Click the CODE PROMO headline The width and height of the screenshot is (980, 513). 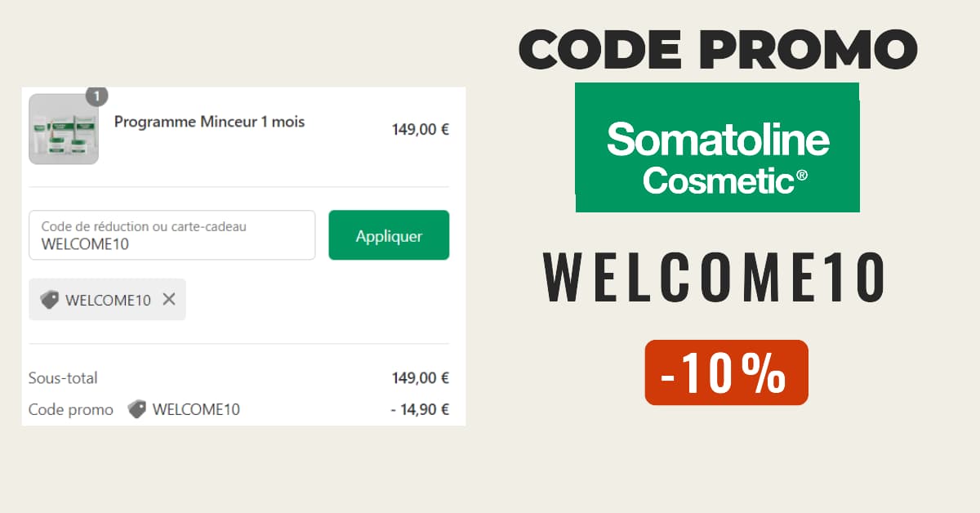[719, 49]
